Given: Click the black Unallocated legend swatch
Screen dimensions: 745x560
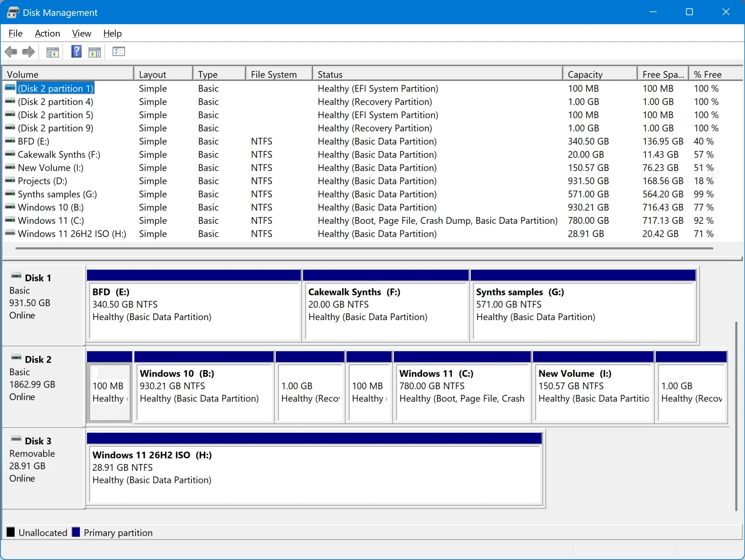Looking at the screenshot, I should point(11,532).
